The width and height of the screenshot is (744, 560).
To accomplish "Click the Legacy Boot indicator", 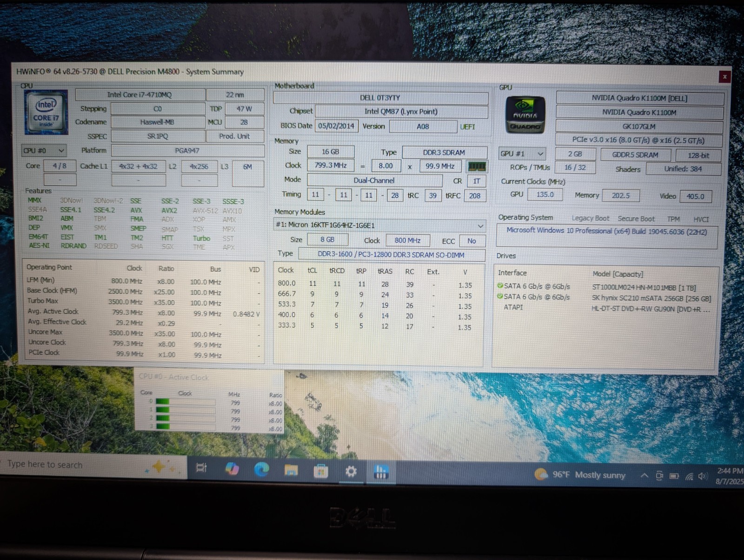I will click(591, 218).
